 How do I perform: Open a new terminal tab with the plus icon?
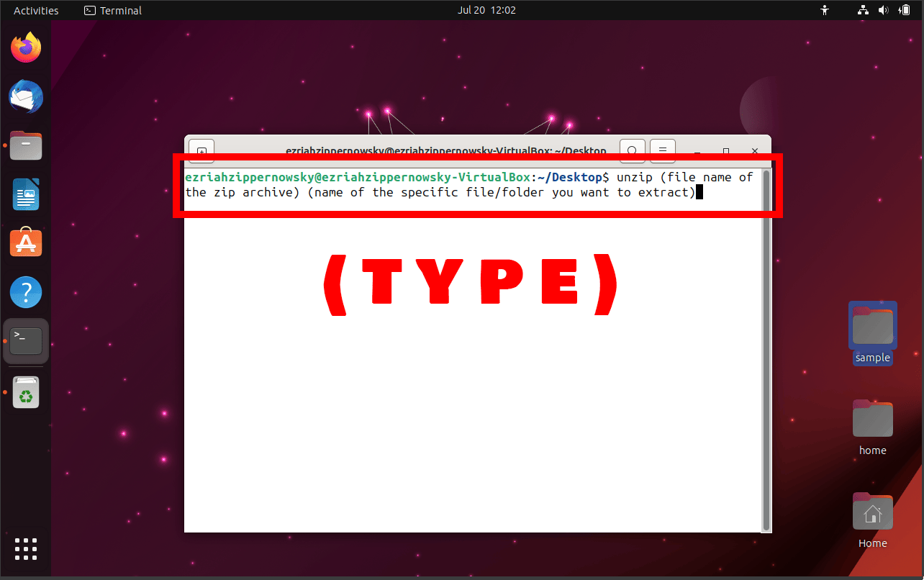pyautogui.click(x=201, y=150)
